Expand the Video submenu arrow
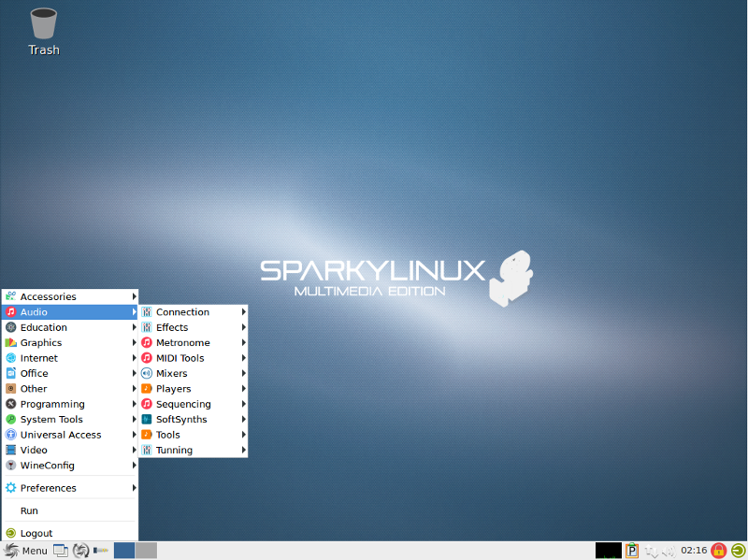The image size is (748, 560). click(x=134, y=450)
